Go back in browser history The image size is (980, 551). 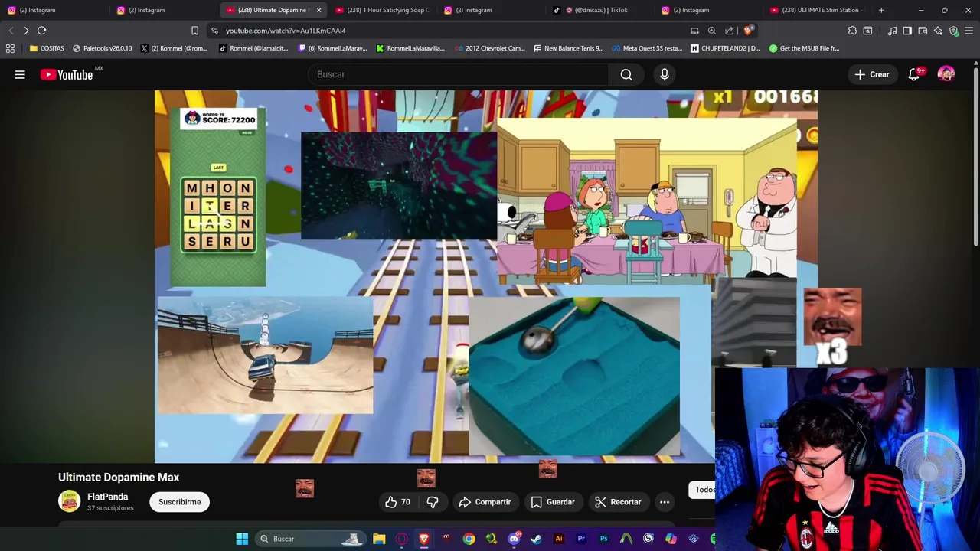(11, 31)
